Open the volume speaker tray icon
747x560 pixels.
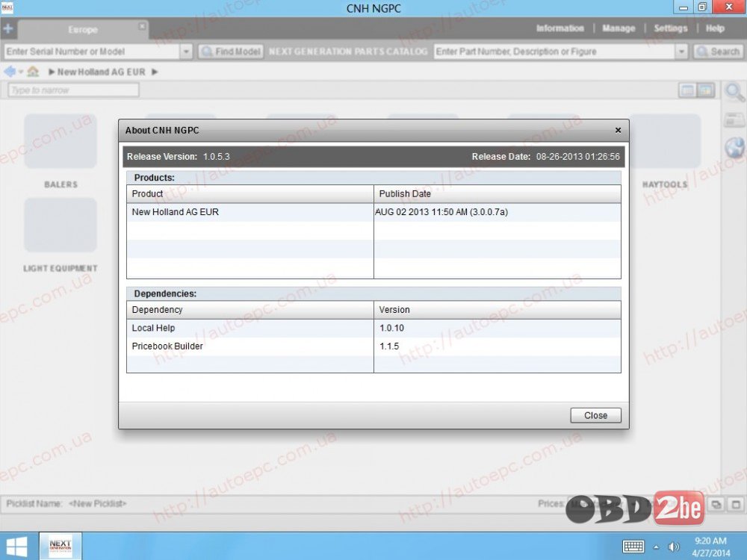point(674,547)
